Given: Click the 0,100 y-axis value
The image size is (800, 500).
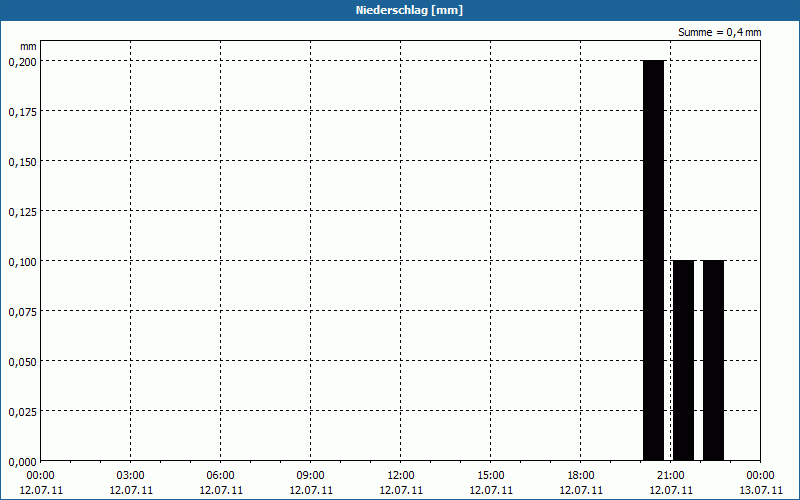Looking at the screenshot, I should click(22, 261).
